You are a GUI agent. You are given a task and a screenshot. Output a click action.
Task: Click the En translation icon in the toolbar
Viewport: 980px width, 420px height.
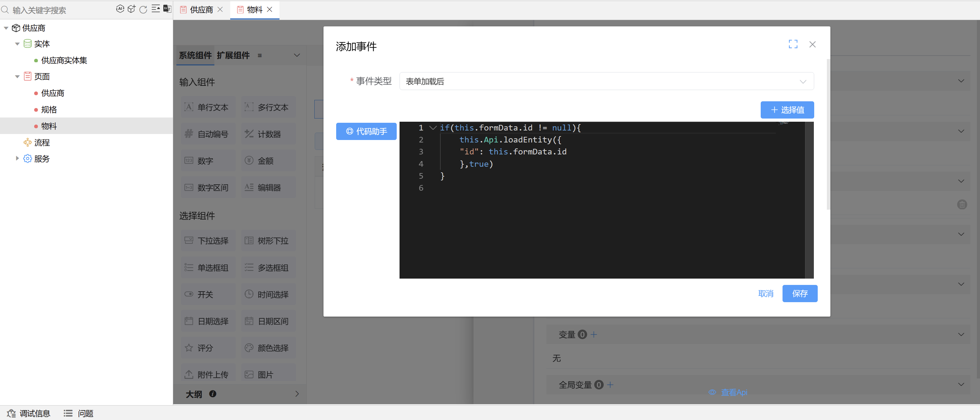tap(168, 9)
